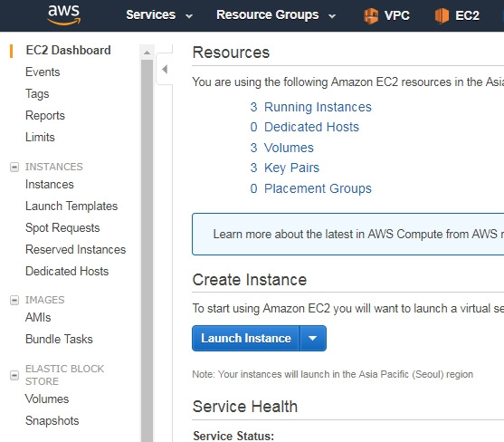
Task: Go to AMIs in sidebar
Action: (x=38, y=318)
